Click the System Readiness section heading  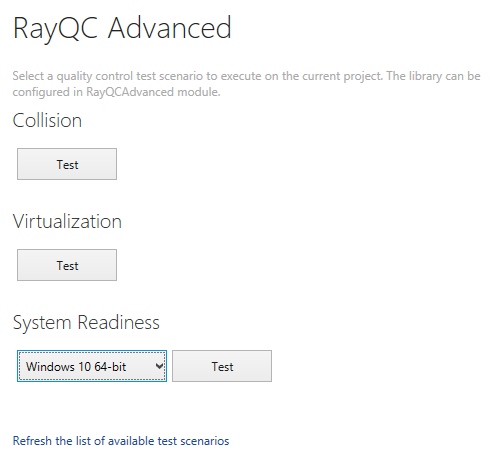(x=86, y=323)
